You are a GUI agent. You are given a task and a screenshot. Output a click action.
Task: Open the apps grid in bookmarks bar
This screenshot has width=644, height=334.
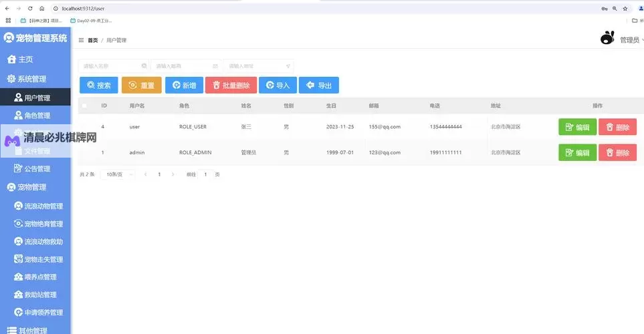click(x=8, y=20)
